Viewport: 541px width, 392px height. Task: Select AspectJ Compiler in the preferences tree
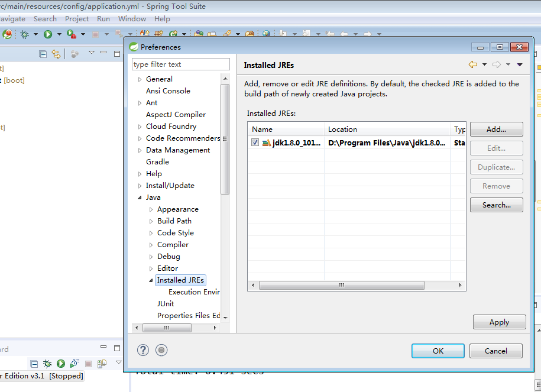[x=176, y=115]
